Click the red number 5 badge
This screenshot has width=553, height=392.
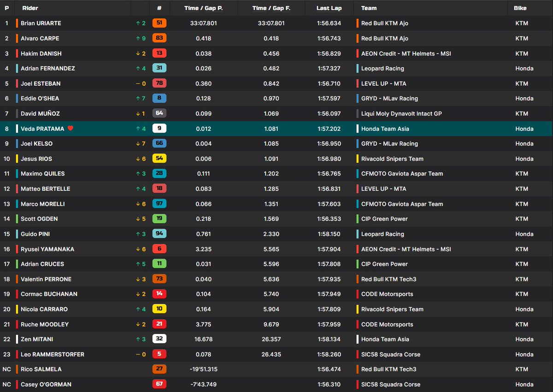pos(159,354)
